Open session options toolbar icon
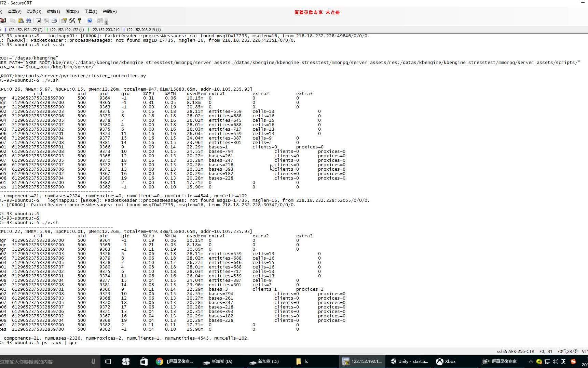Viewport: 588px width, 368px height. pyautogui.click(x=64, y=21)
